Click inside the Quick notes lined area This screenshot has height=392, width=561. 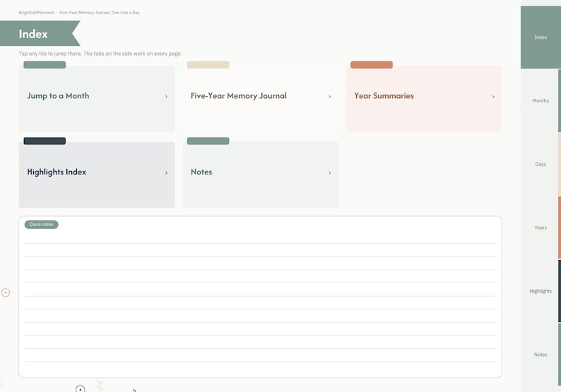(260, 302)
